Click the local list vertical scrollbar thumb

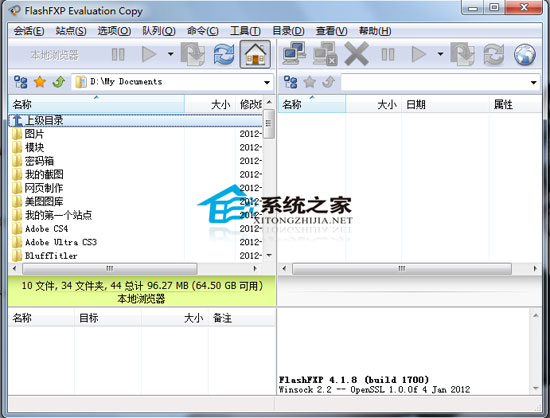point(269,124)
